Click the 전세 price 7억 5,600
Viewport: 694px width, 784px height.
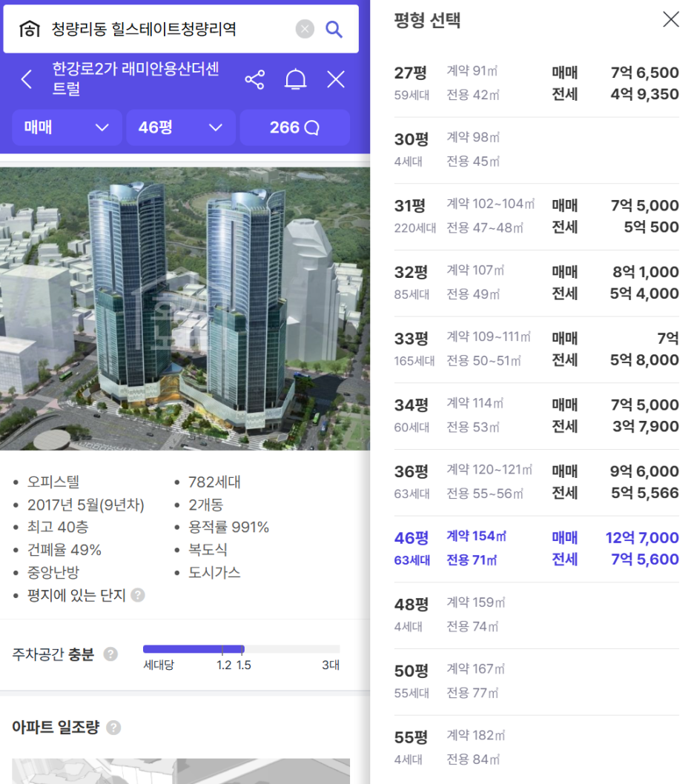click(645, 559)
